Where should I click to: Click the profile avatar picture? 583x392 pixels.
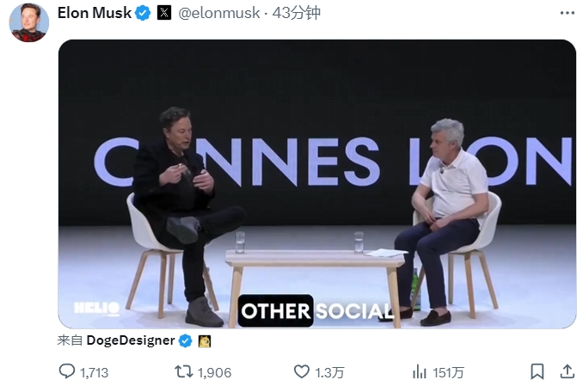[28, 21]
